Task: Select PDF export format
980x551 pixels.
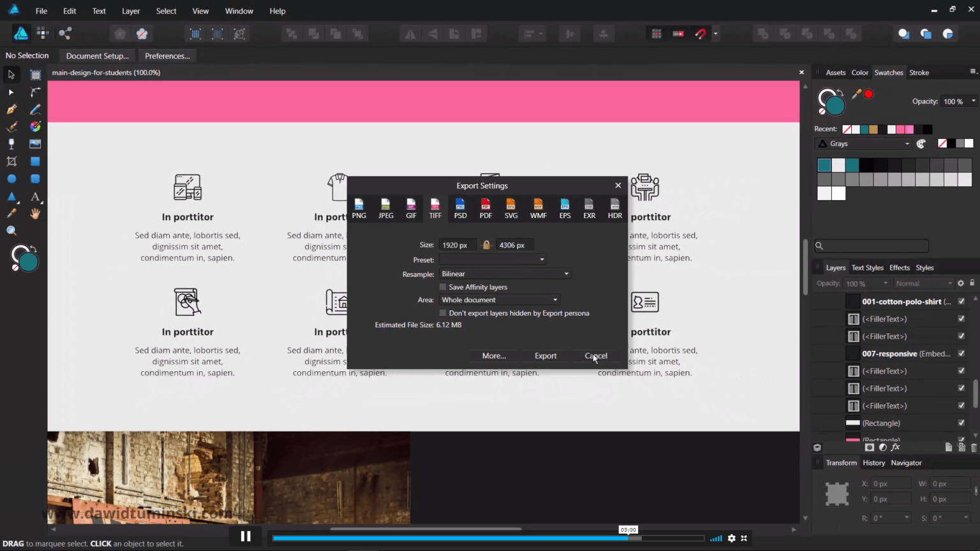Action: 486,209
